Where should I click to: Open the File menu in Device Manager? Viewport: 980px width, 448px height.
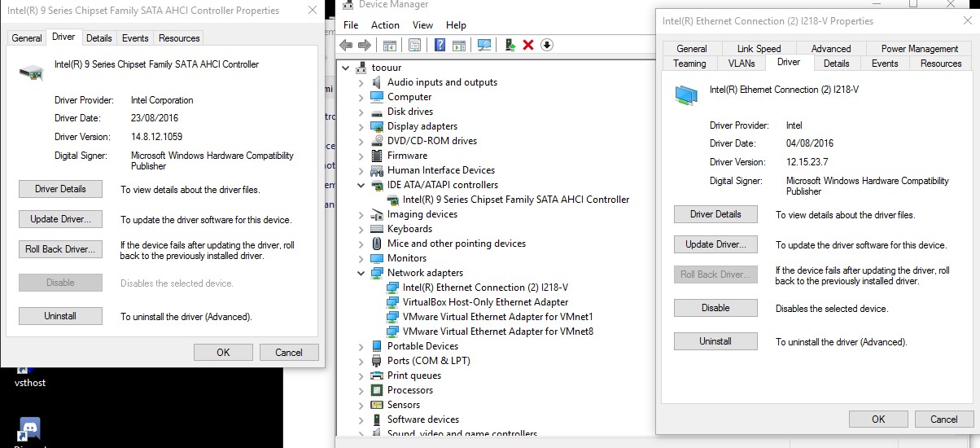point(351,25)
